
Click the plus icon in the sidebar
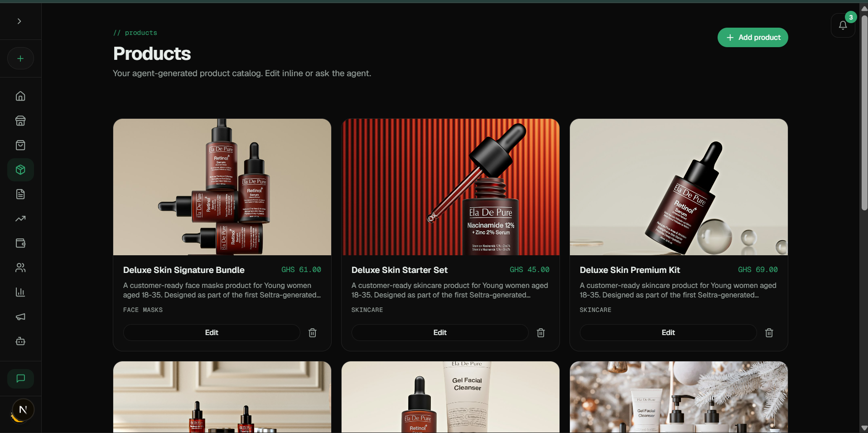tap(20, 58)
